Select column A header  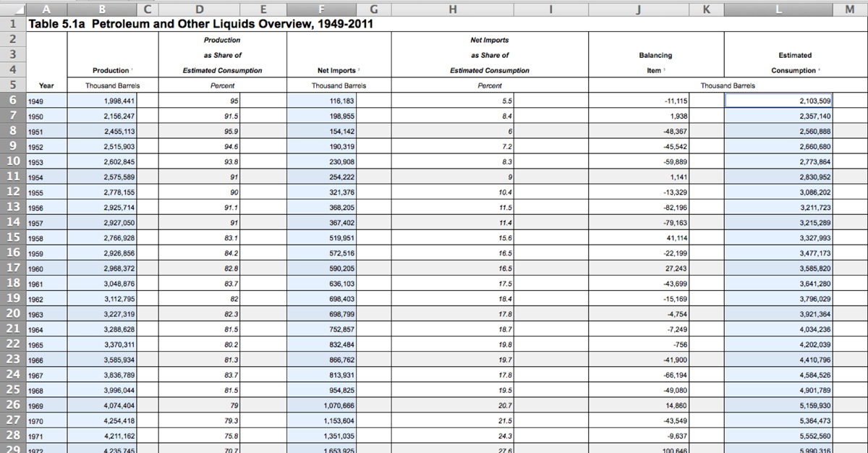coord(46,8)
